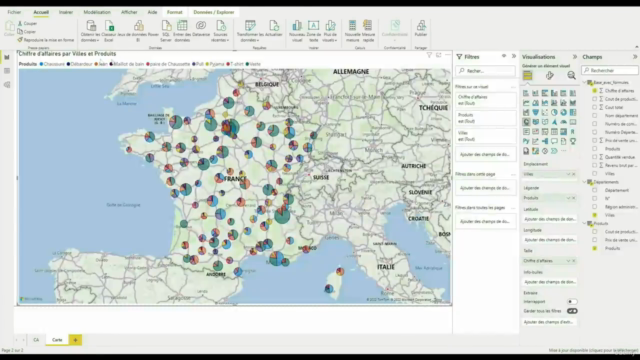Click the Publier button
The image size is (640, 360).
421,29
